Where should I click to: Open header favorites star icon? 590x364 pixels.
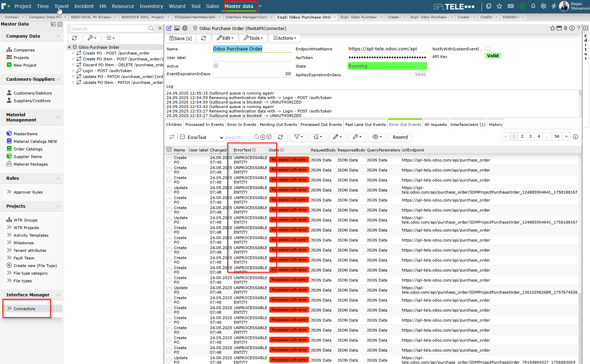499,6
